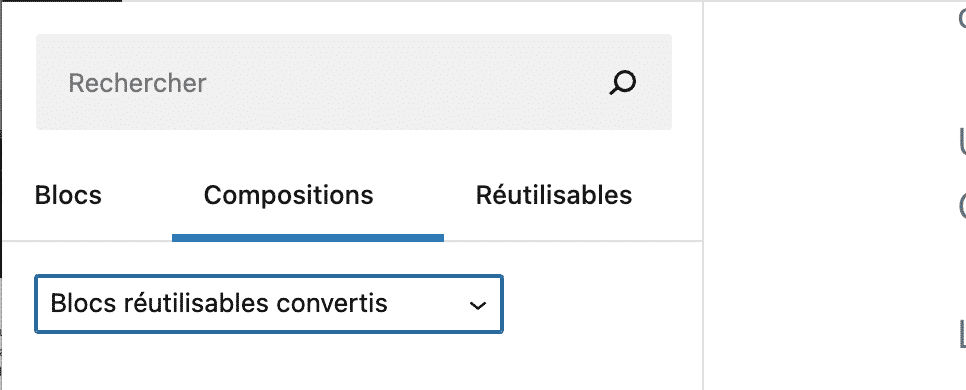
Task: Click the blue-underlined Compositions tab
Action: coord(288,195)
